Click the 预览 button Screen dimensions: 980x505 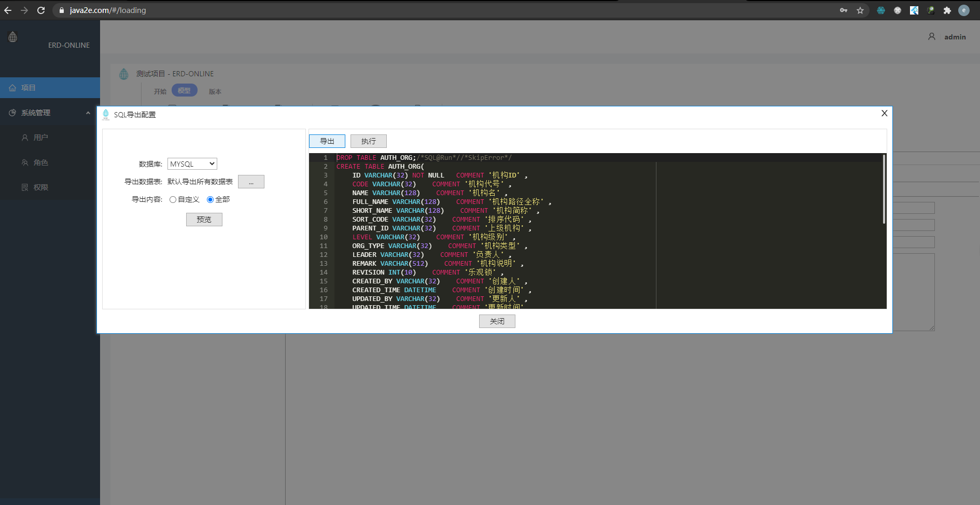204,220
